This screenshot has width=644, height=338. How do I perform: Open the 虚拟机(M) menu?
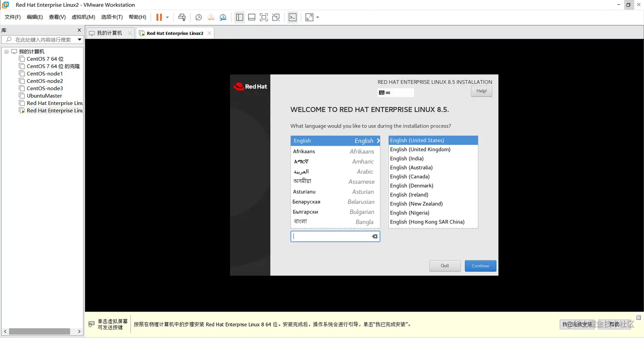83,17
